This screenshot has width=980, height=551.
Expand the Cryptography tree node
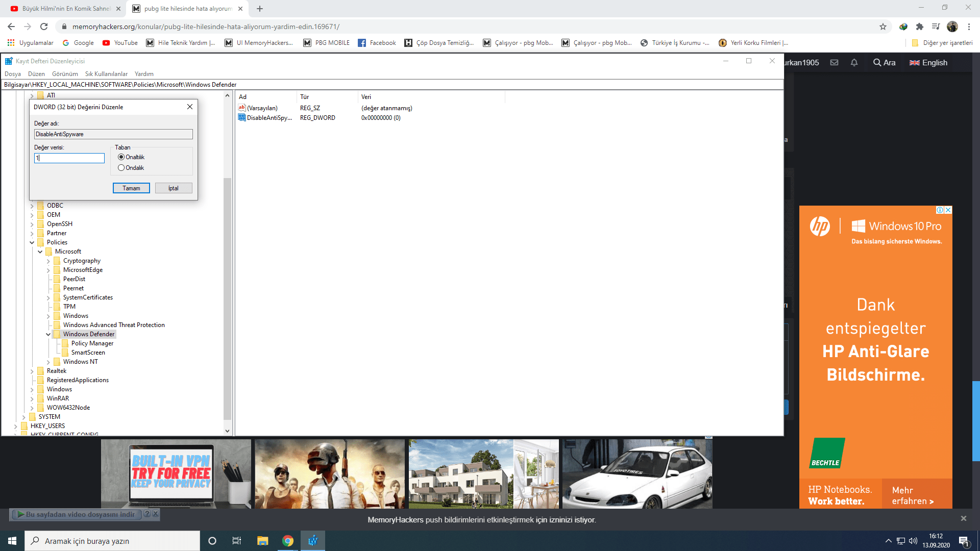coord(48,261)
